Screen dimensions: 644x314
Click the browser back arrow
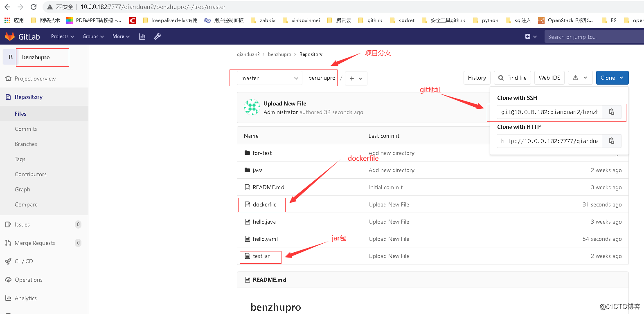click(7, 7)
